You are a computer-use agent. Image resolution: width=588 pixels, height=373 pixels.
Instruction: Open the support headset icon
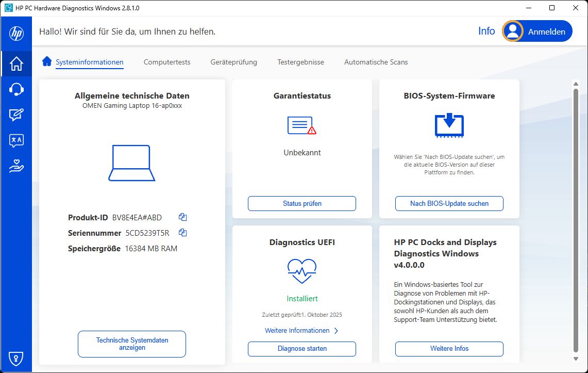pos(16,89)
